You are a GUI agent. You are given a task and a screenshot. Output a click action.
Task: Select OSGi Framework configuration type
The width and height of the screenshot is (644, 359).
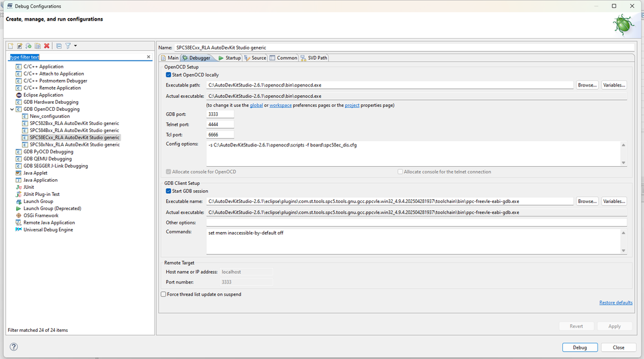41,216
